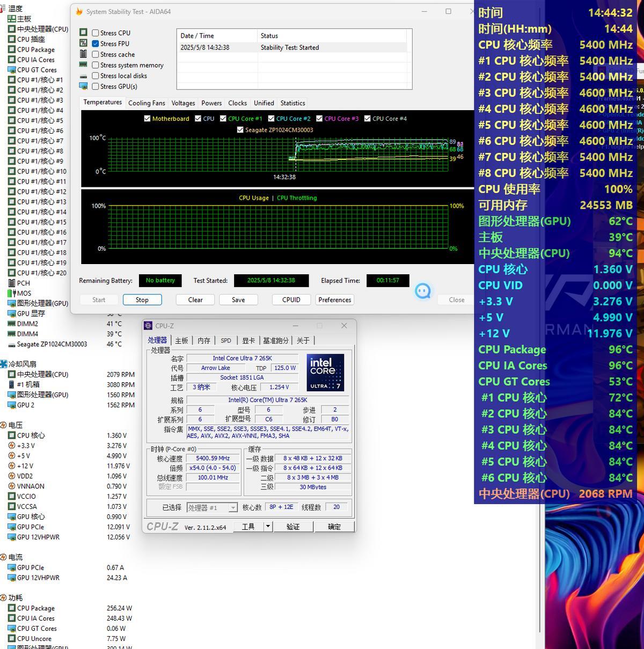Click the PCH sensor icon
The width and height of the screenshot is (644, 649).
click(x=12, y=283)
